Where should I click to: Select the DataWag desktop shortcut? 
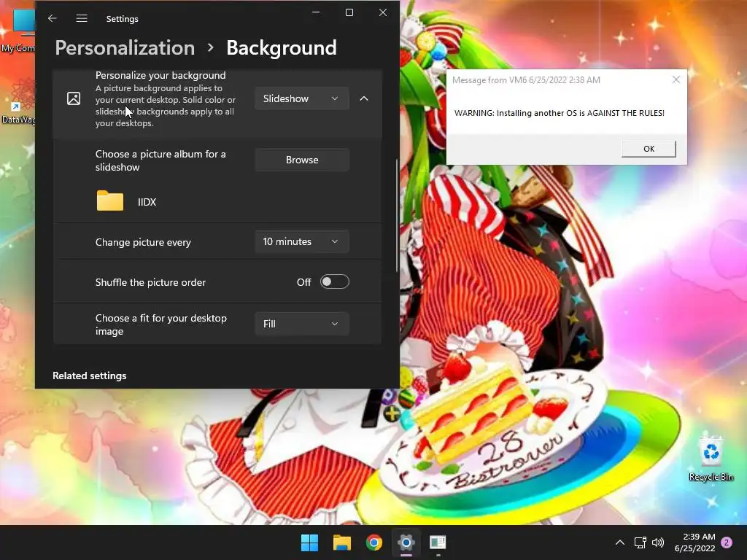tap(18, 102)
